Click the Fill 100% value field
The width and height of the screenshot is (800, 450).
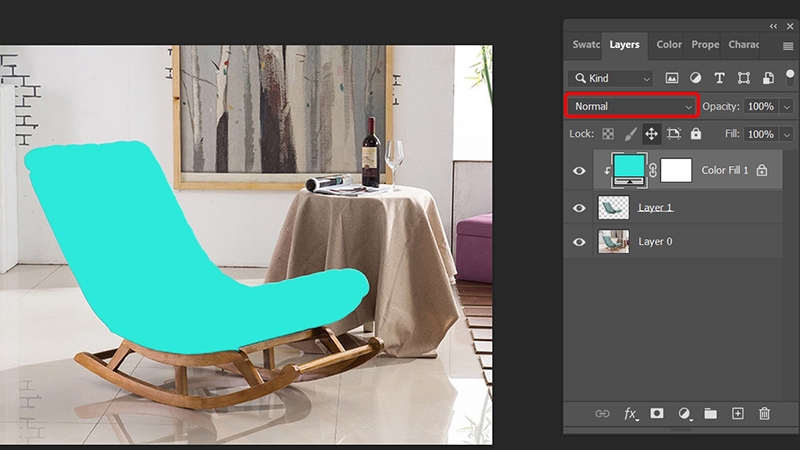click(761, 134)
